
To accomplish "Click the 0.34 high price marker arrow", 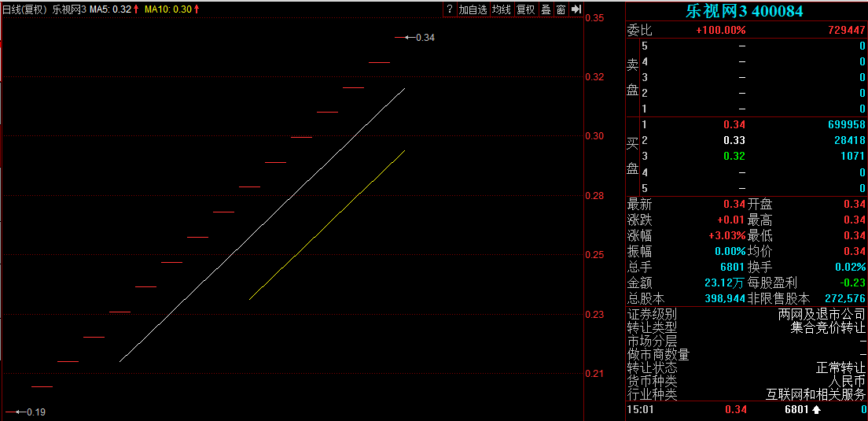I will point(409,38).
